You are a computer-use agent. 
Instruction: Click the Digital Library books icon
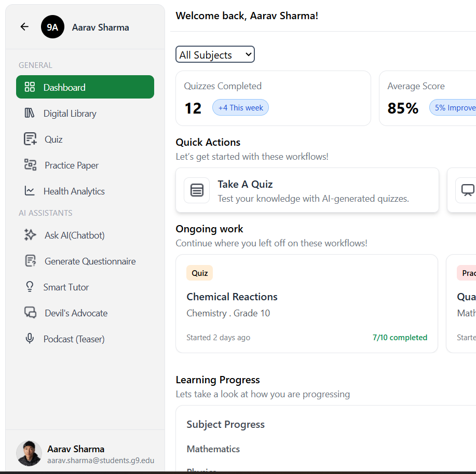[x=30, y=113]
